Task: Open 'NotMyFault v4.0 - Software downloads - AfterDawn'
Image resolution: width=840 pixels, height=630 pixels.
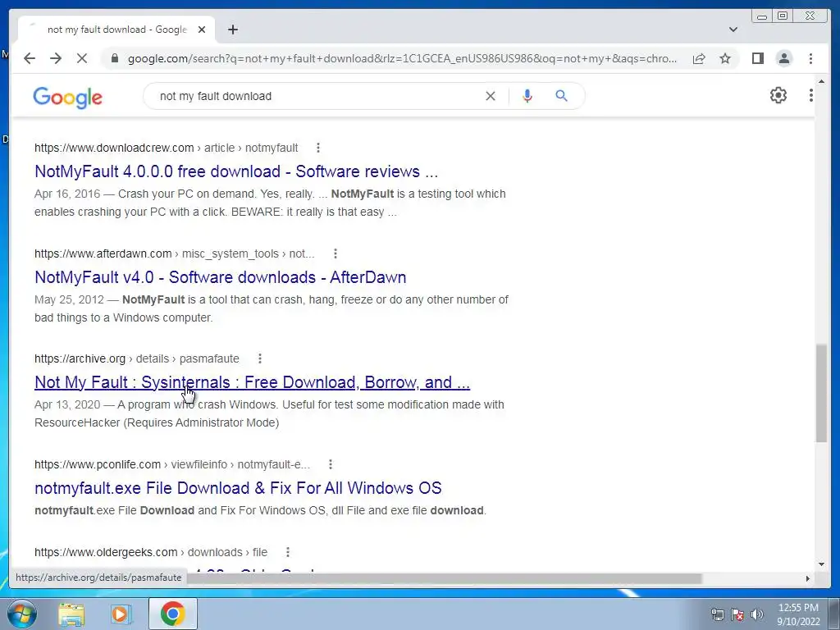Action: [x=220, y=277]
